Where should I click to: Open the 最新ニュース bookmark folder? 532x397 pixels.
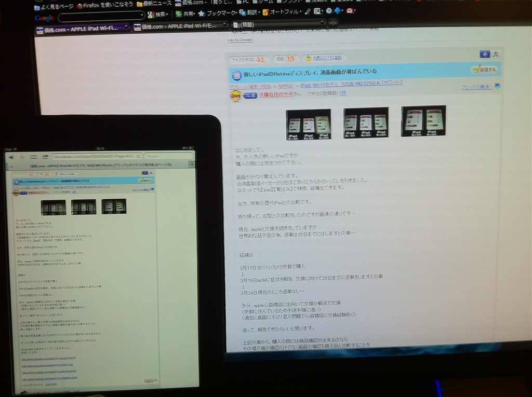(154, 4)
